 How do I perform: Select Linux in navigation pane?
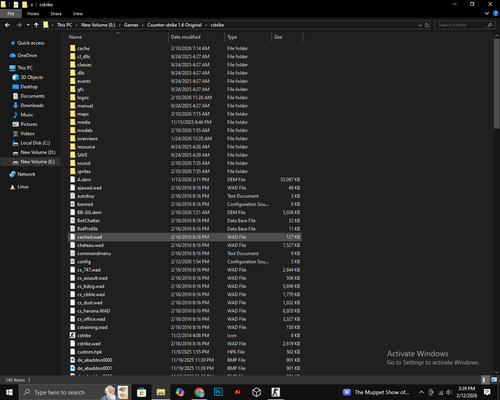coord(23,187)
